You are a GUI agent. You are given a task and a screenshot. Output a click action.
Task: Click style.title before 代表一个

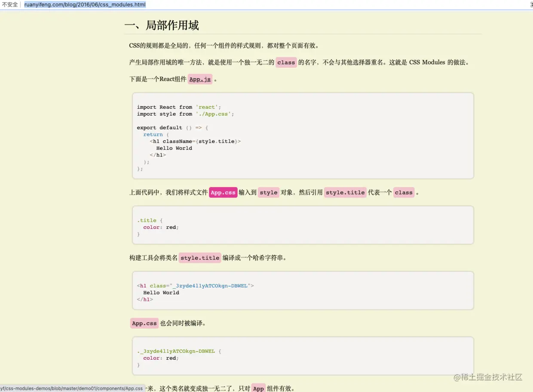tap(345, 193)
